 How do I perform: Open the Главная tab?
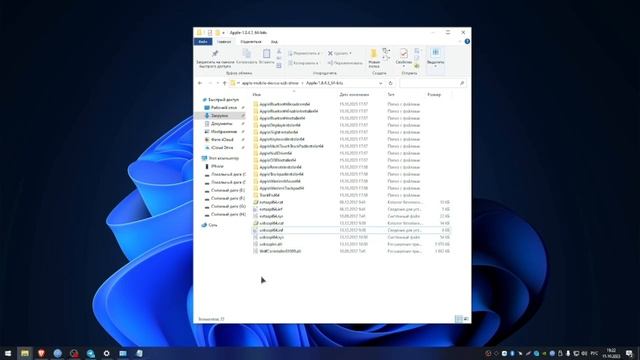tap(224, 42)
